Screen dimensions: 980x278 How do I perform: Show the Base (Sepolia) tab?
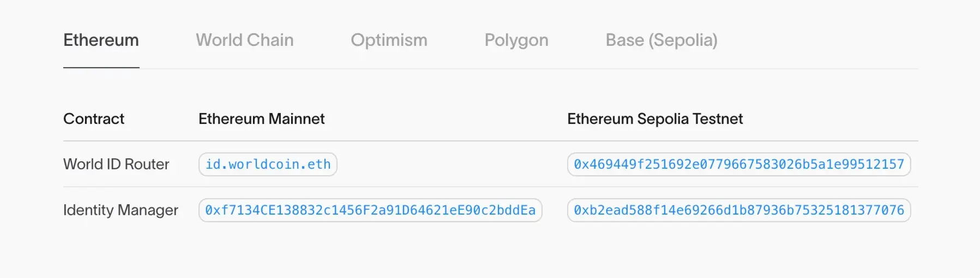pos(661,40)
